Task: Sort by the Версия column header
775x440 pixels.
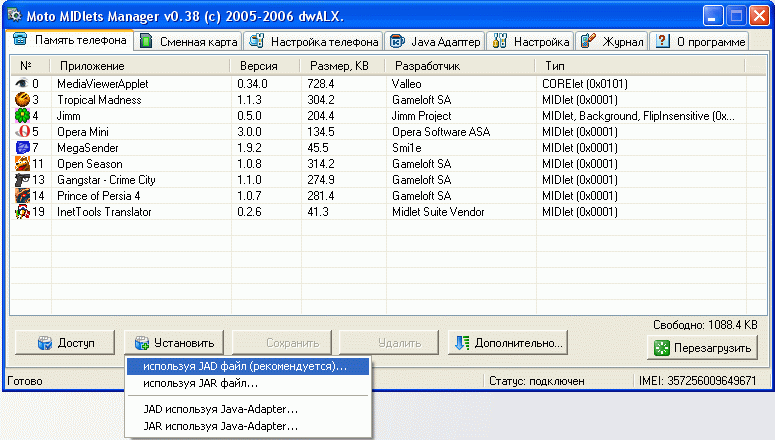Action: coord(265,66)
